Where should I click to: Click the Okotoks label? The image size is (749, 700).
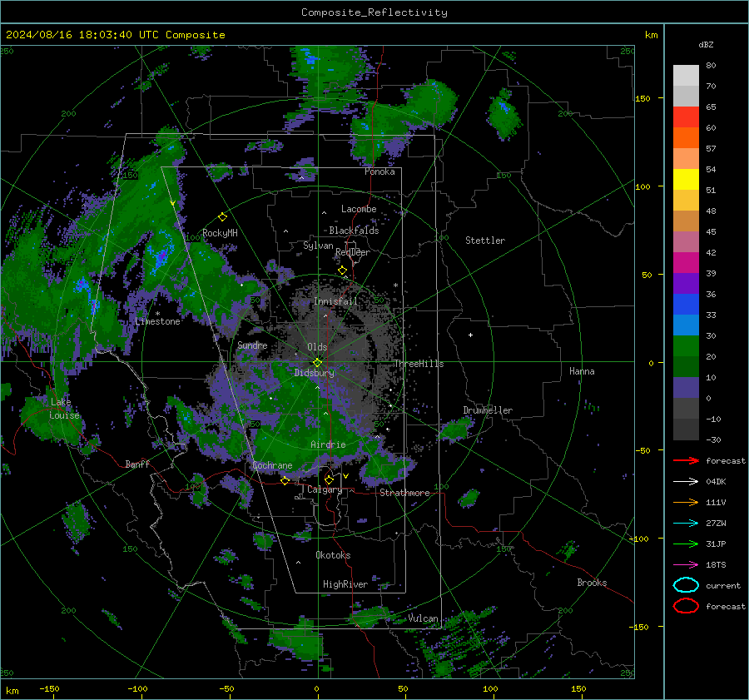click(x=333, y=555)
